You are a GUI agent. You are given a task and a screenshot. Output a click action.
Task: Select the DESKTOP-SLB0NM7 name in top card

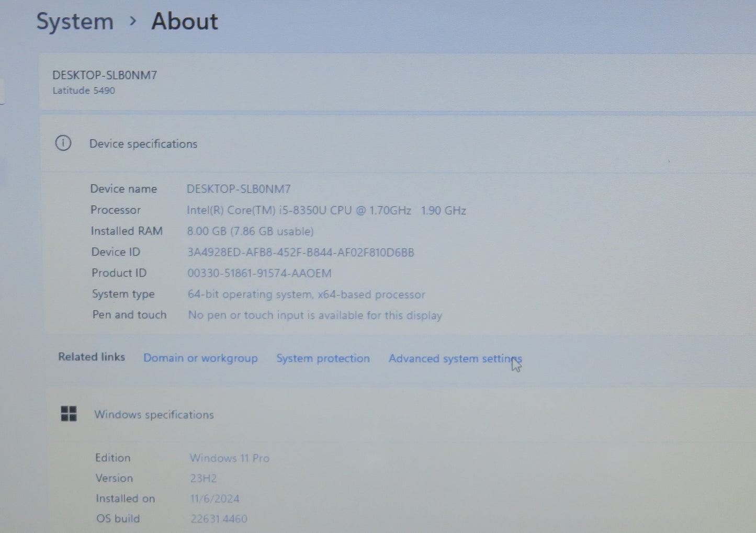pyautogui.click(x=105, y=75)
